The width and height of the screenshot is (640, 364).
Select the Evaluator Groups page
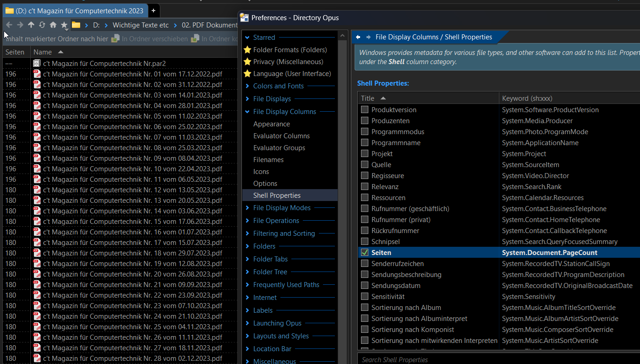[x=279, y=148]
